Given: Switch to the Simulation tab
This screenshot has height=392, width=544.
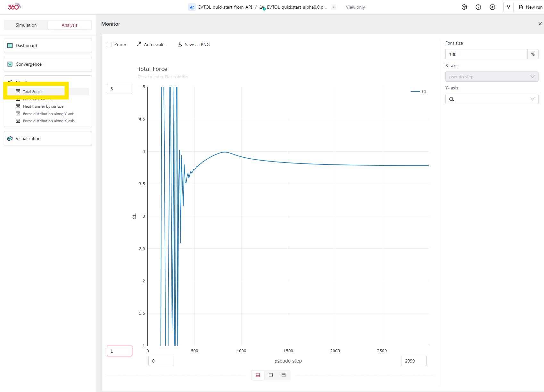Looking at the screenshot, I should click(x=26, y=25).
